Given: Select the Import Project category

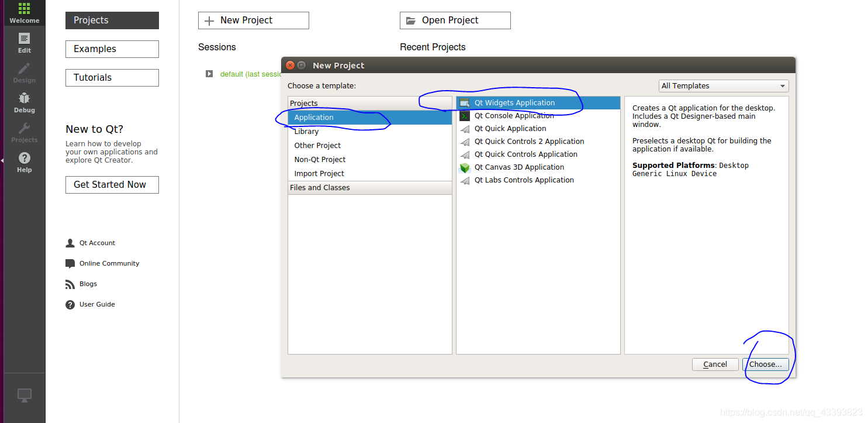Looking at the screenshot, I should pyautogui.click(x=370, y=174).
